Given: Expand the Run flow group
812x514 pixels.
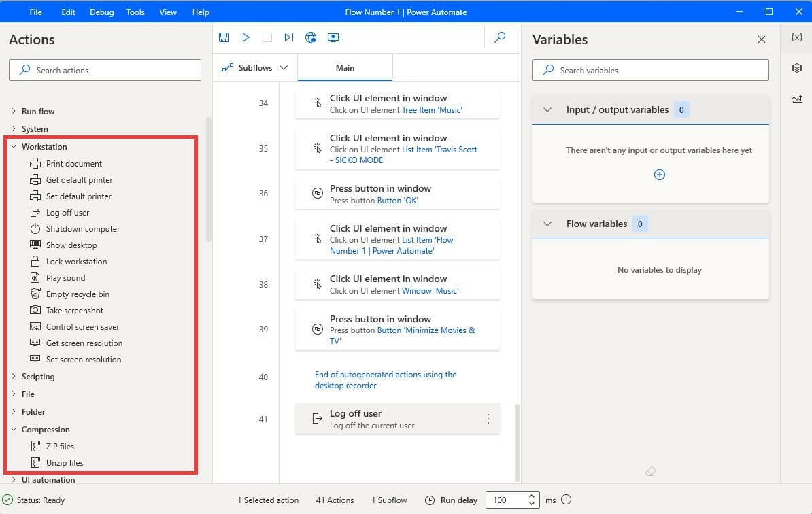Looking at the screenshot, I should (14, 111).
